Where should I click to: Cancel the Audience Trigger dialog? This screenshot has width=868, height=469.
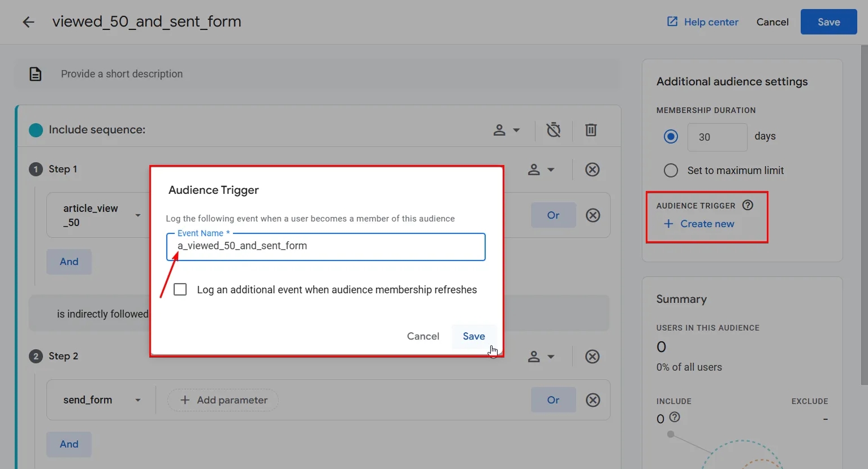click(x=423, y=336)
